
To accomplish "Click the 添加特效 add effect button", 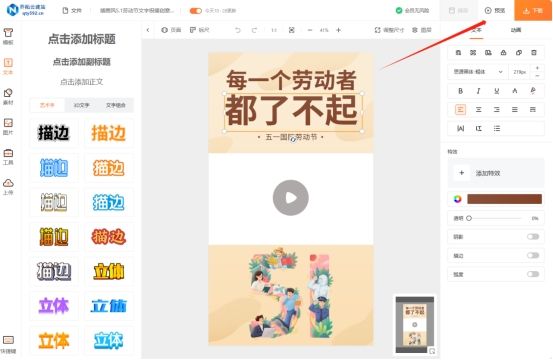I will 496,173.
